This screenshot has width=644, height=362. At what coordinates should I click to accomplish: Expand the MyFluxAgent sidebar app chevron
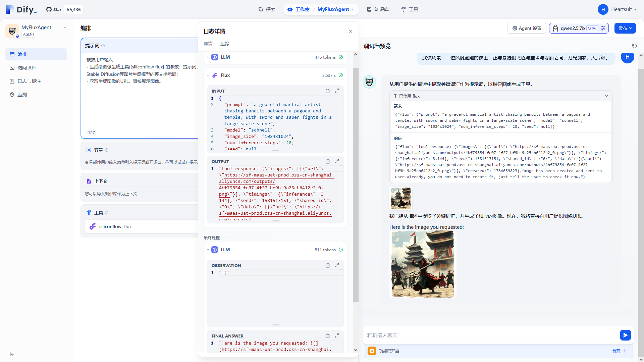[65, 28]
